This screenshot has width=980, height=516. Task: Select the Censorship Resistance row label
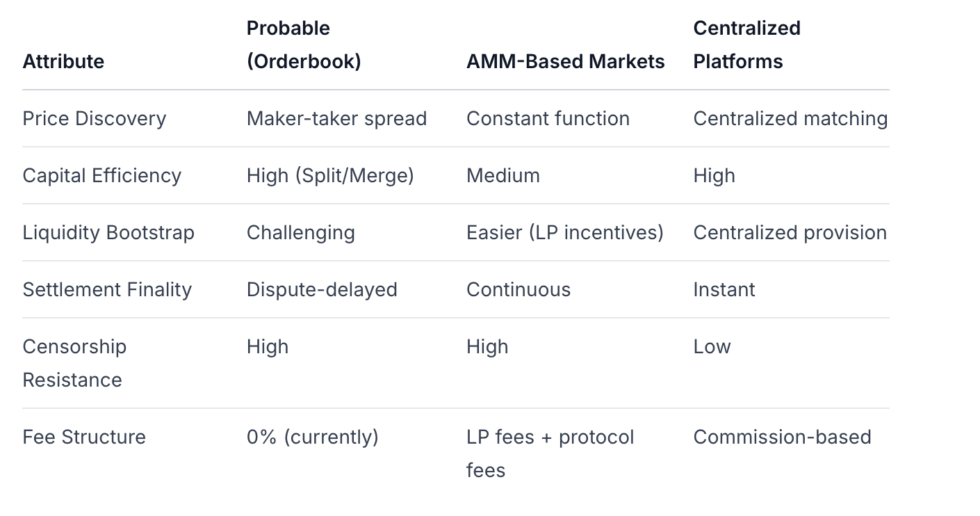[74, 363]
